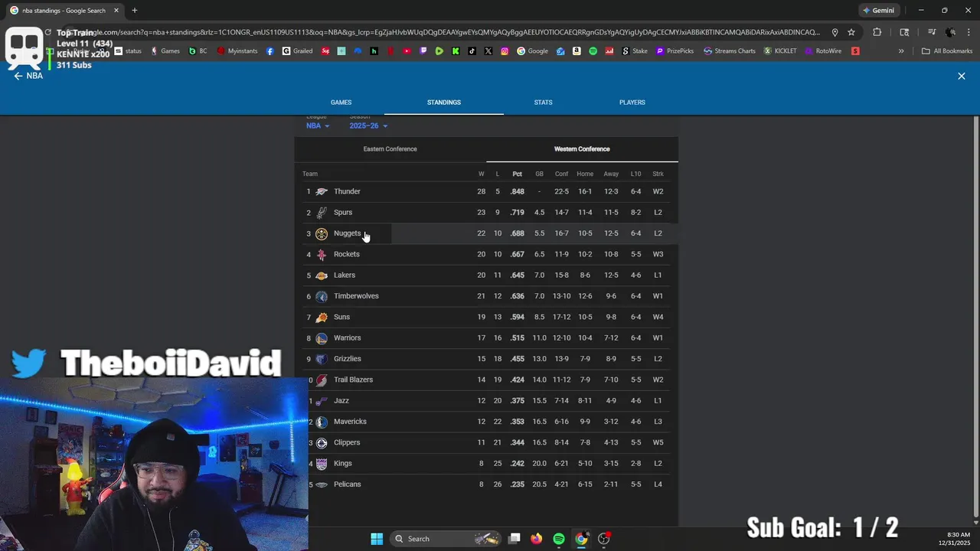Click the Pelicans team logo
This screenshot has height=551, width=980.
click(x=322, y=484)
